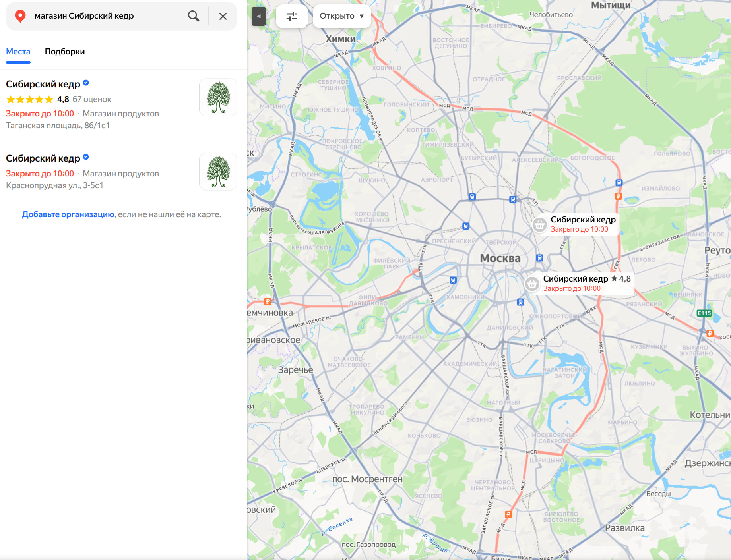Click the Добавьте организацию link

coord(68,214)
